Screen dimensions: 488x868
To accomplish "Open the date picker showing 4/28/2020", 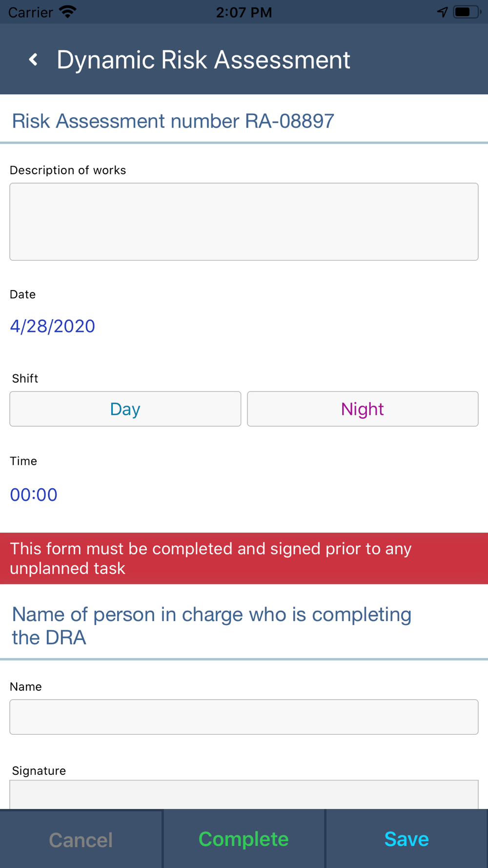I will pyautogui.click(x=53, y=326).
